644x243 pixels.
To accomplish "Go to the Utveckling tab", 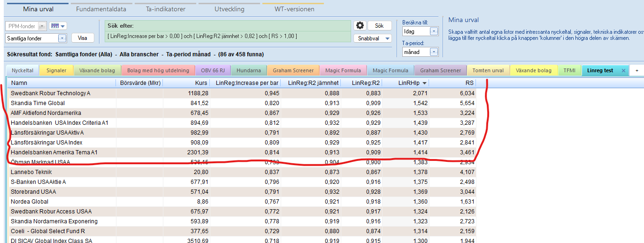I will [x=230, y=9].
